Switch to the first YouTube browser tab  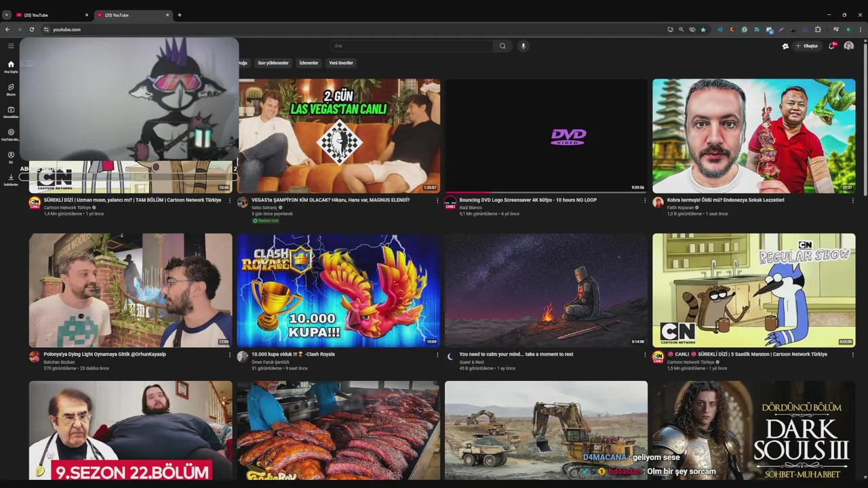[52, 15]
